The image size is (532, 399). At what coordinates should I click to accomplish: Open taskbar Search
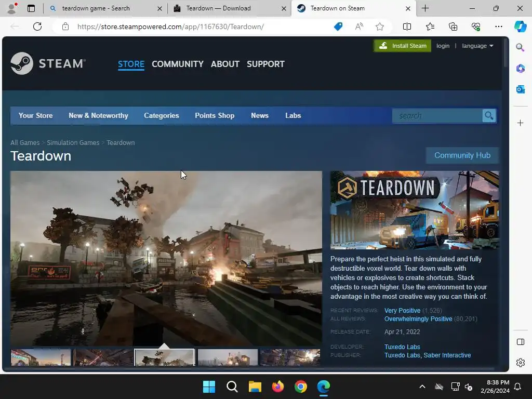tap(232, 387)
